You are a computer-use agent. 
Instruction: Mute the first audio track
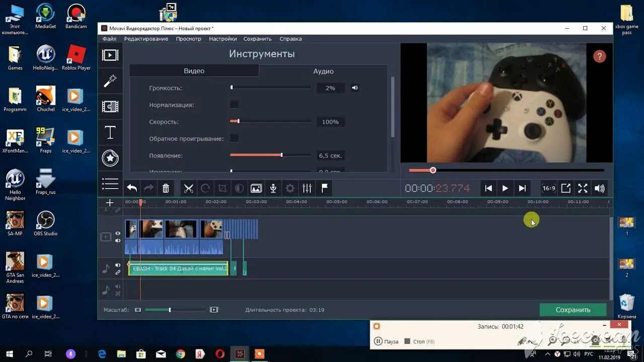pyautogui.click(x=118, y=265)
